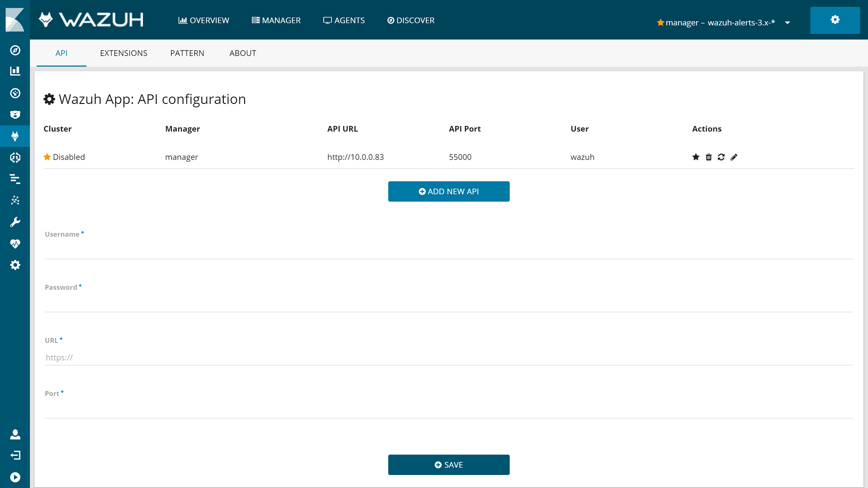Focus the Password input field
This screenshot has width=868, height=488.
[x=448, y=304]
